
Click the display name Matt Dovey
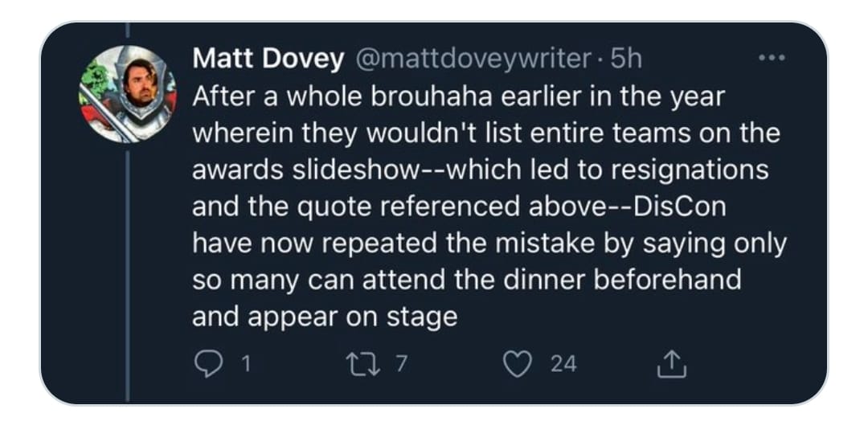(268, 59)
